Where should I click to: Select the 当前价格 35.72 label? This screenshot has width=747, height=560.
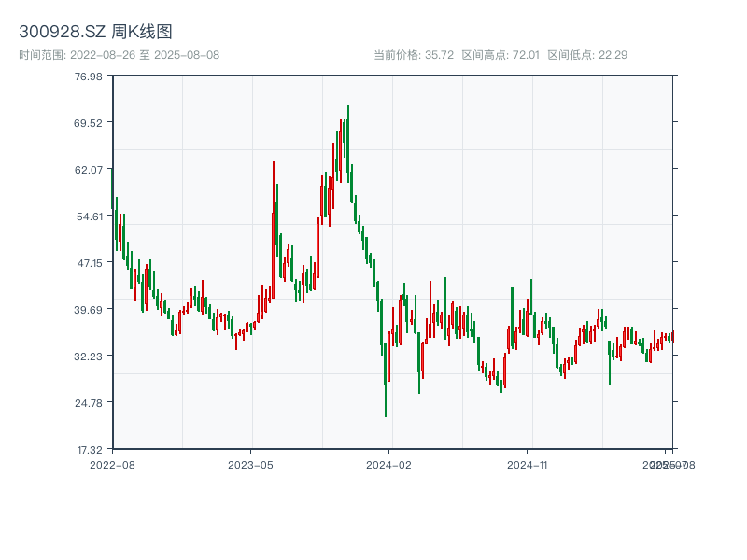[414, 55]
